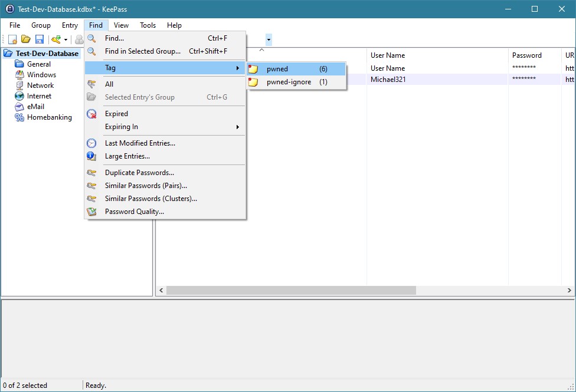Click the pwned-ignore tag note icon
The height and width of the screenshot is (392, 576).
tap(253, 82)
